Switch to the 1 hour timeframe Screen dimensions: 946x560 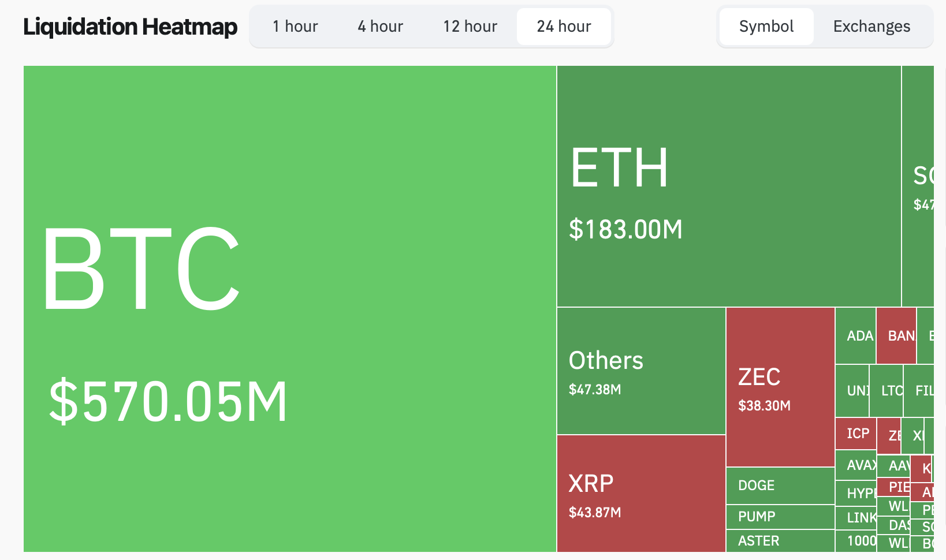point(295,27)
